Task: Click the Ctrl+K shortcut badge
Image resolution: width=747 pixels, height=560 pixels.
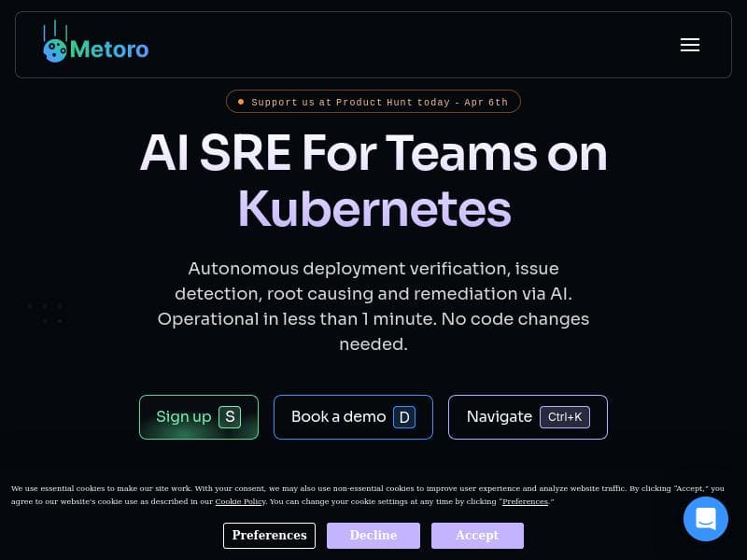Action: coord(565,417)
